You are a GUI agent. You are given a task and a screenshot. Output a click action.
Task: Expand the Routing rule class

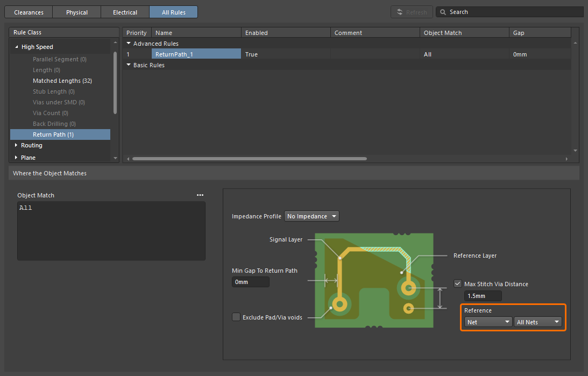(x=16, y=145)
